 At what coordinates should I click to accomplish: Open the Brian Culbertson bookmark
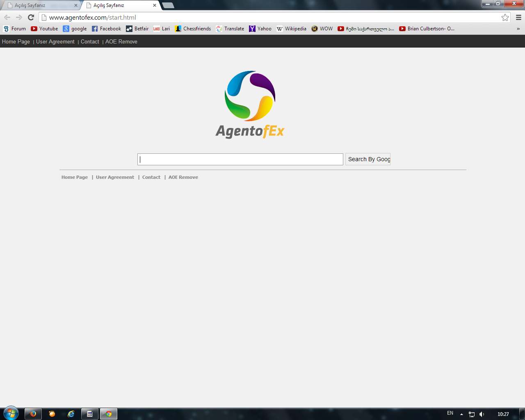click(x=427, y=29)
